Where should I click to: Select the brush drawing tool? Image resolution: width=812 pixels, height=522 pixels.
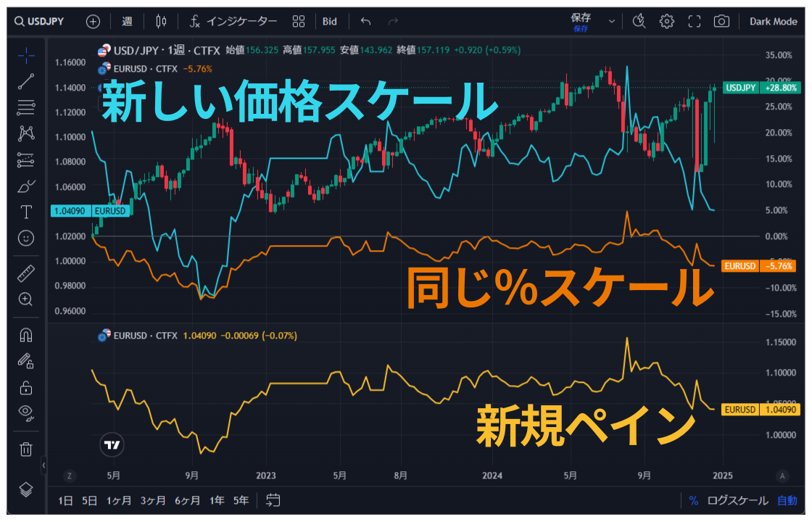26,186
